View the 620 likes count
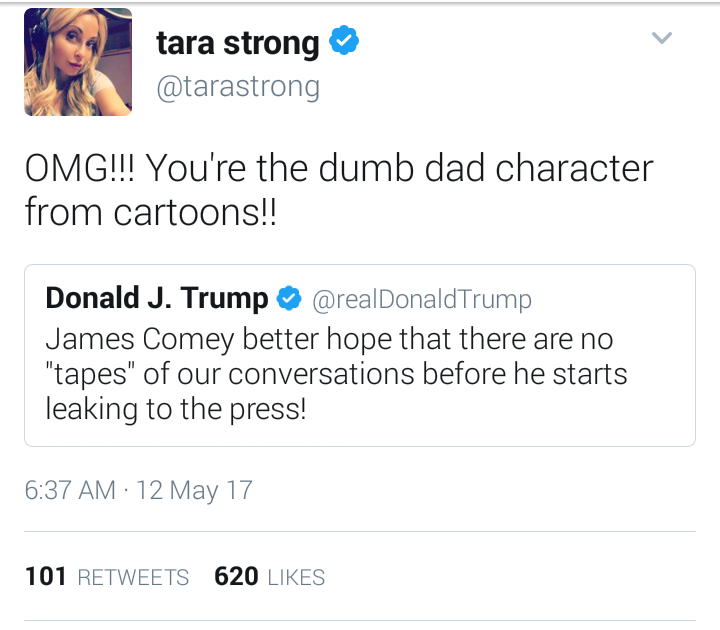 (x=236, y=577)
